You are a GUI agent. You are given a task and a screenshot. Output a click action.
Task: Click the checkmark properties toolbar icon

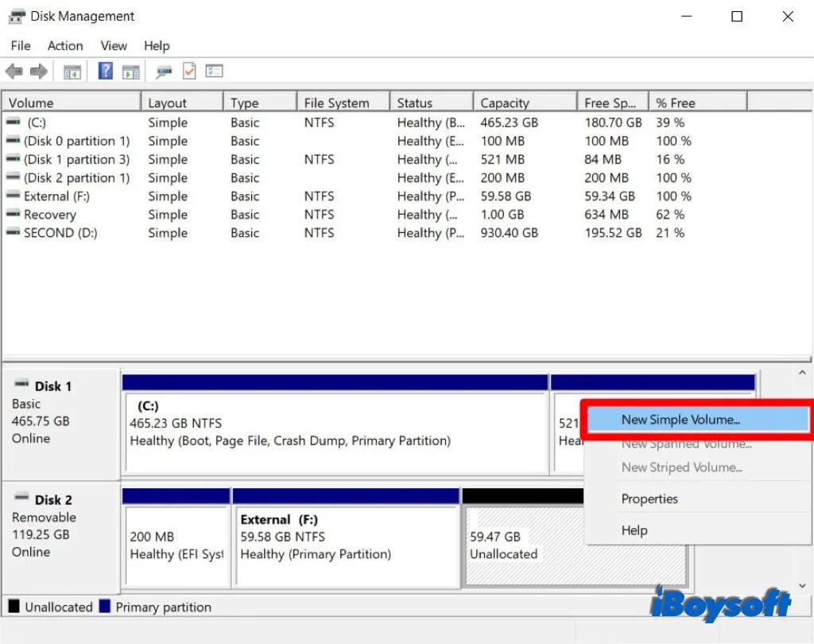pos(188,71)
